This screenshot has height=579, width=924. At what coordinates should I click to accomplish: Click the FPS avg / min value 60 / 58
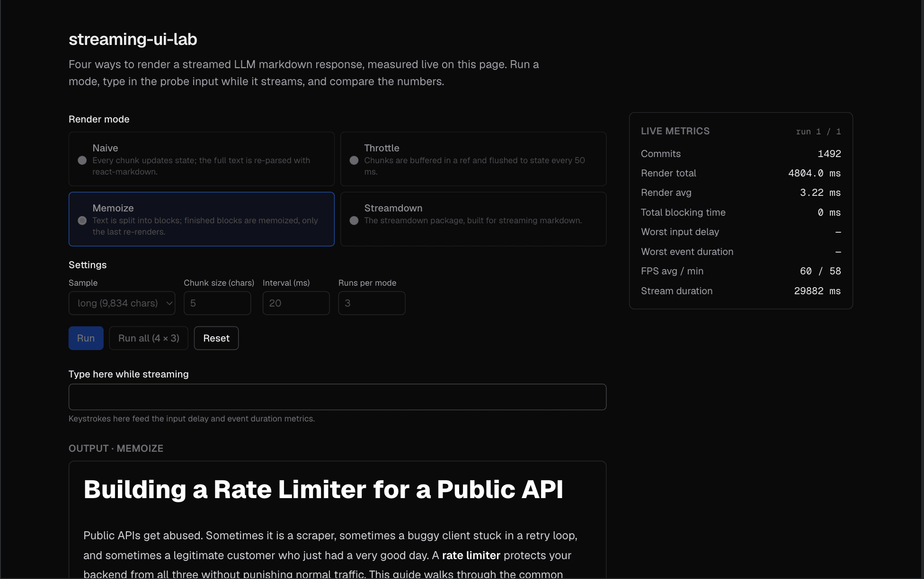(820, 271)
